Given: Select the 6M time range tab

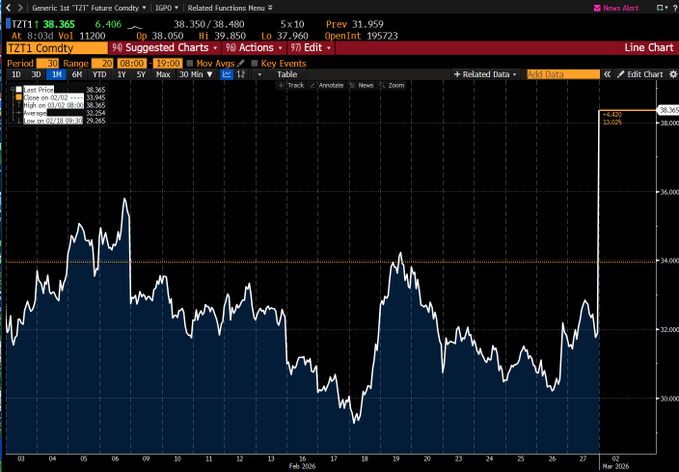Looking at the screenshot, I should click(x=77, y=74).
